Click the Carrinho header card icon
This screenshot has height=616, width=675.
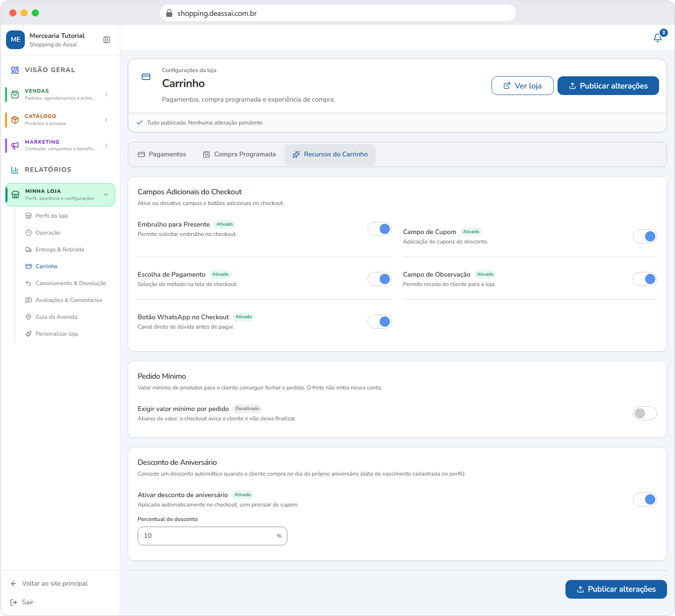point(146,77)
